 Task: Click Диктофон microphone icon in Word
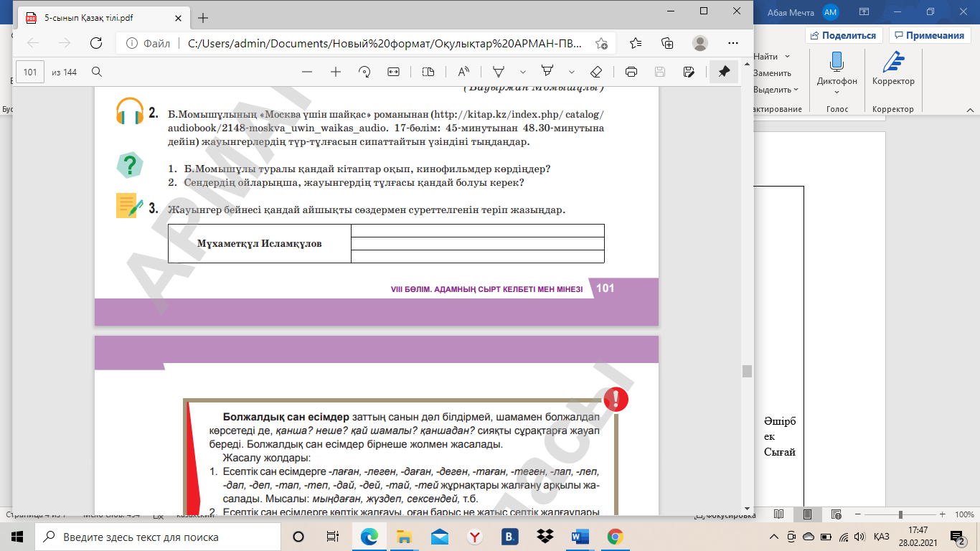(x=837, y=62)
